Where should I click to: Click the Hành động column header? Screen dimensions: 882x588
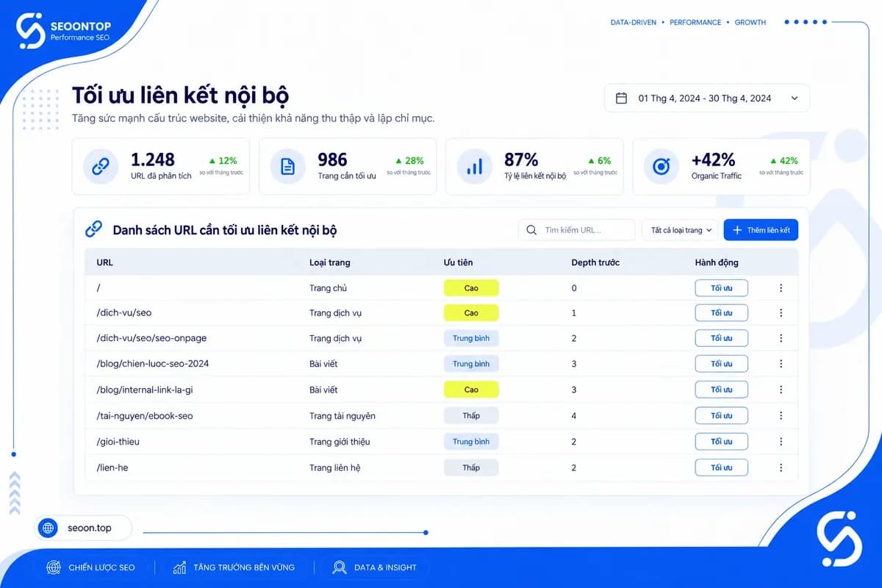[x=717, y=262]
